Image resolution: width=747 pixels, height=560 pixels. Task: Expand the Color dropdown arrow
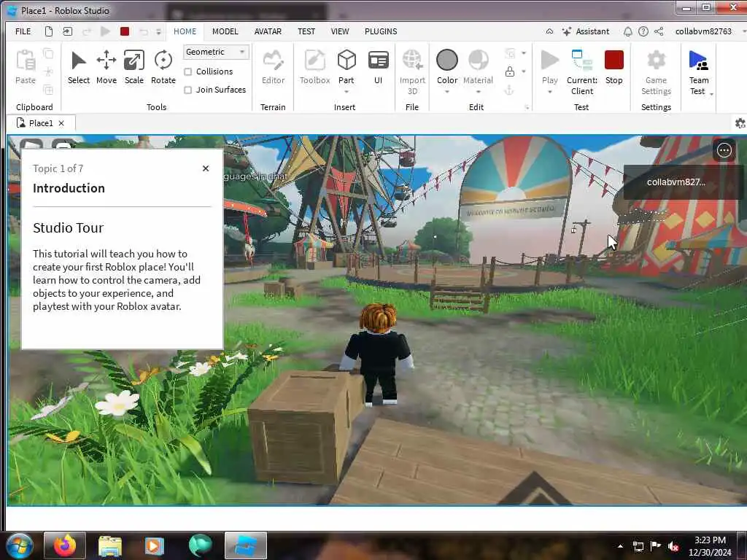tap(447, 91)
